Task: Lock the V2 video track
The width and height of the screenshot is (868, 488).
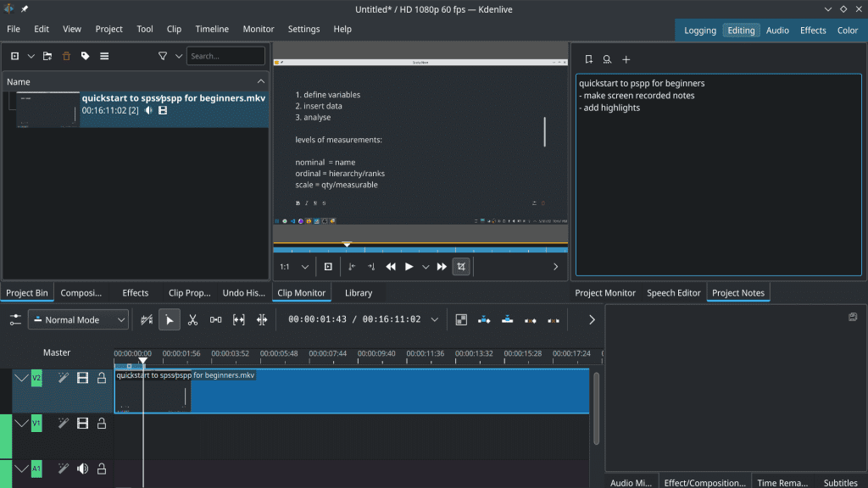Action: pyautogui.click(x=101, y=378)
